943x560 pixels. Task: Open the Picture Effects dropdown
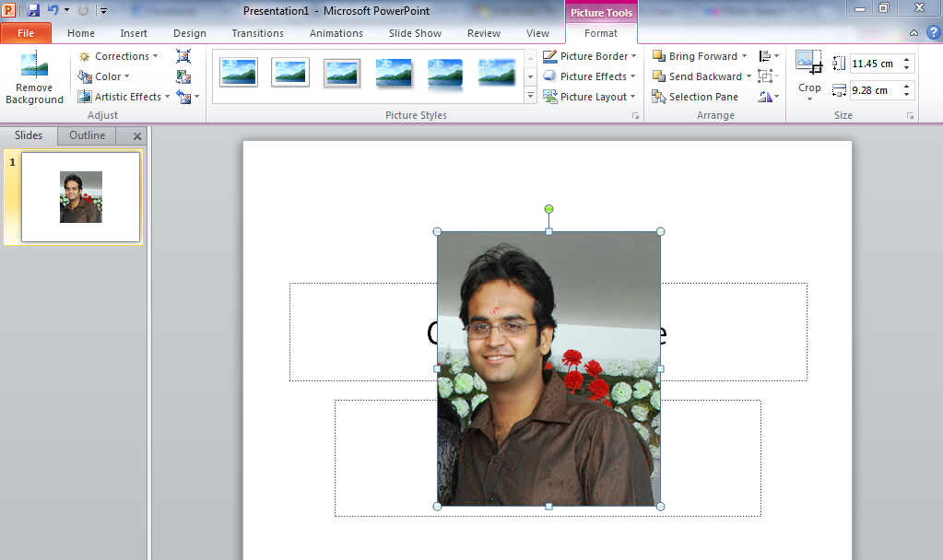point(589,76)
